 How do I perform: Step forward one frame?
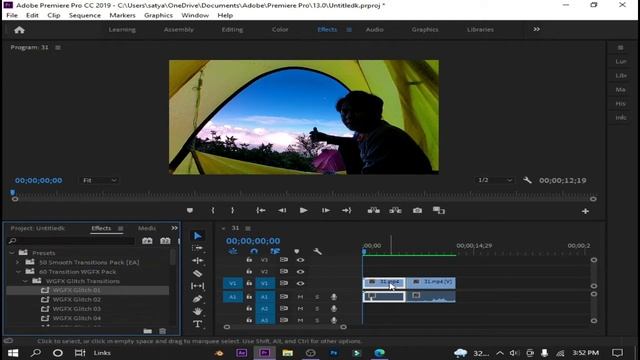pos(325,211)
